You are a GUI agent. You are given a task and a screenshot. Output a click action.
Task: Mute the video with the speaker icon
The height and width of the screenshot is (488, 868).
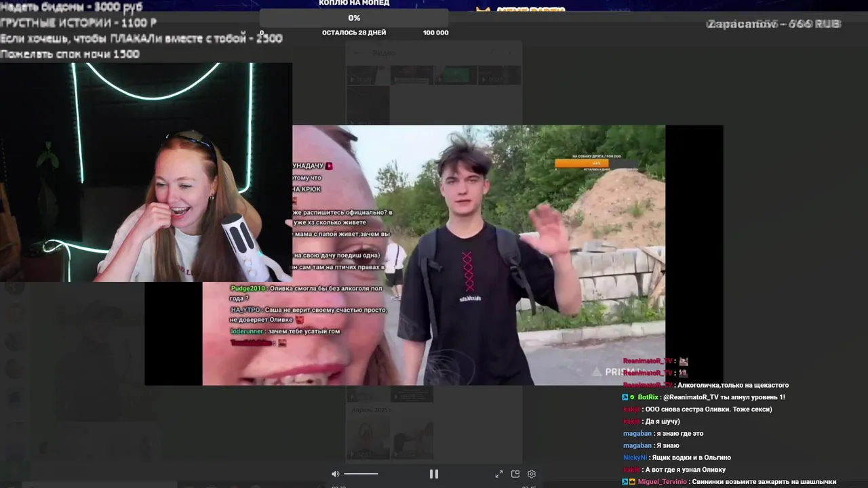(335, 474)
